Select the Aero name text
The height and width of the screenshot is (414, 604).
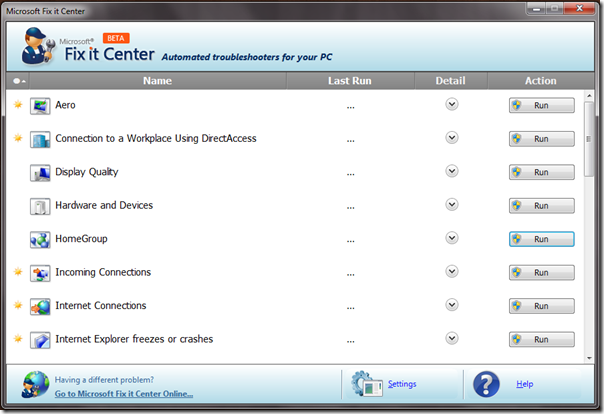click(x=65, y=105)
